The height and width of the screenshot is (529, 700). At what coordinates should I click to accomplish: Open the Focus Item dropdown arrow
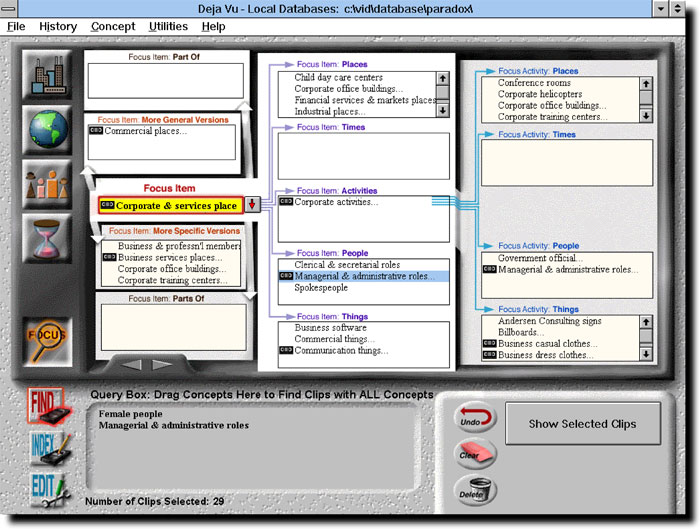tap(252, 205)
